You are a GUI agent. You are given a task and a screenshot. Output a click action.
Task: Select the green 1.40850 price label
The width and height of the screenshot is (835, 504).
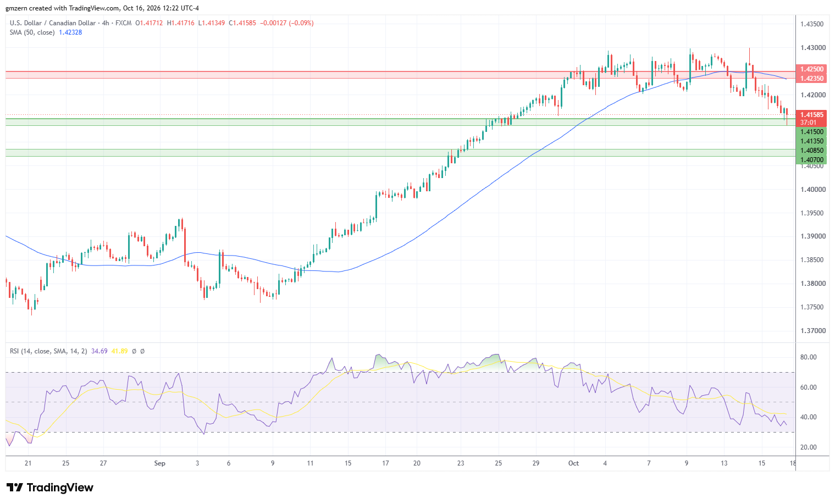point(811,151)
